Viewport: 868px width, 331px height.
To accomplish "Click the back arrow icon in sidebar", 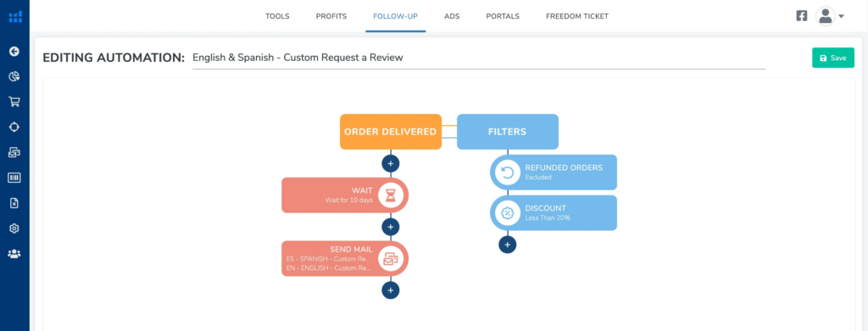I will coord(14,52).
